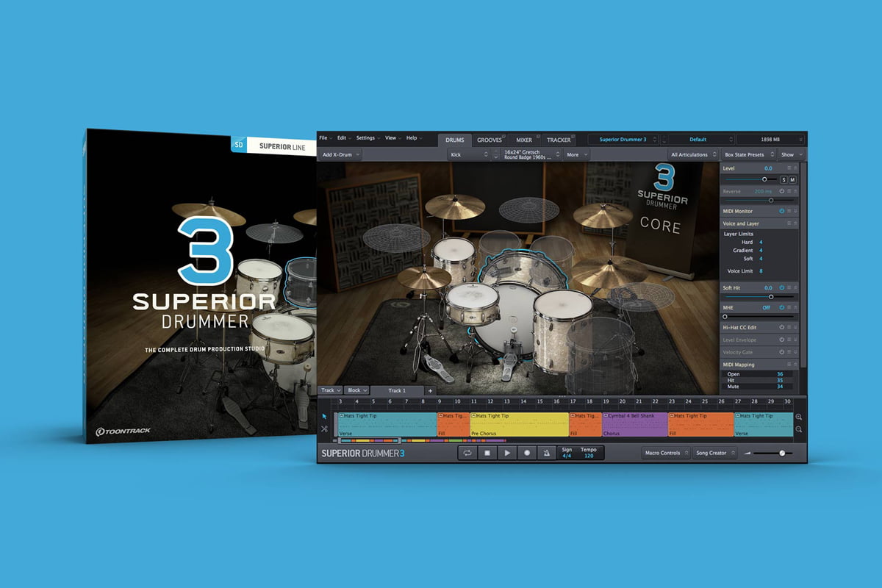Open the View menu

coord(392,137)
